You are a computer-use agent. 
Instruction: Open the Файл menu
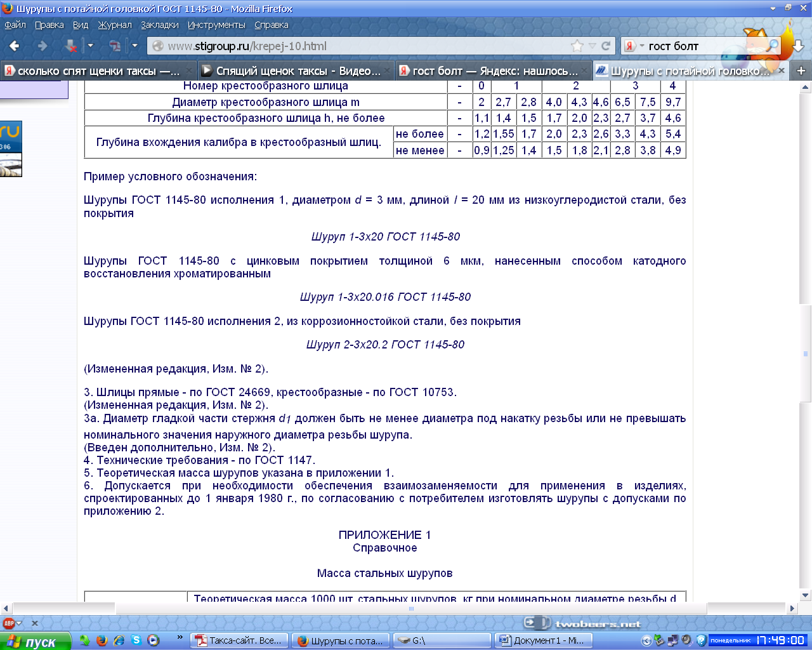pos(15,25)
